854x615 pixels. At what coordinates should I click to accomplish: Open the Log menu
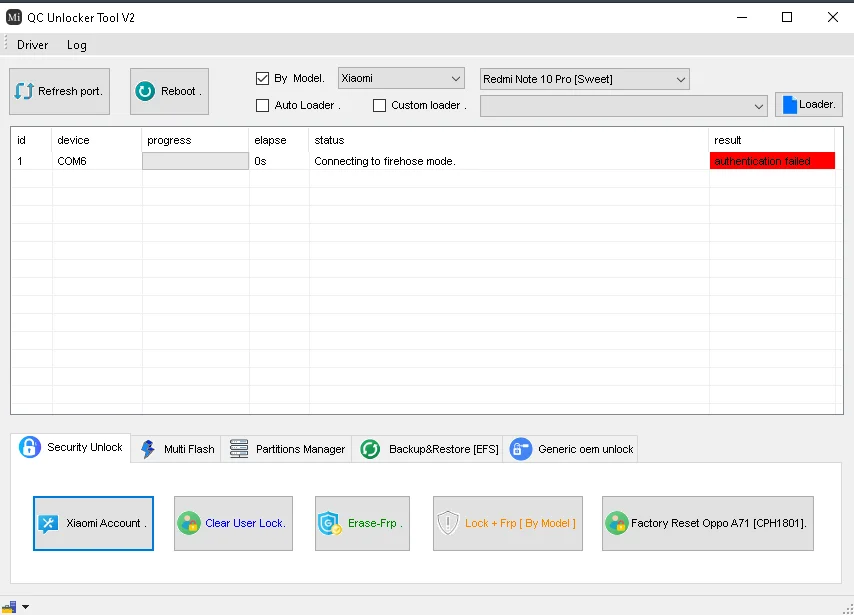tap(77, 45)
